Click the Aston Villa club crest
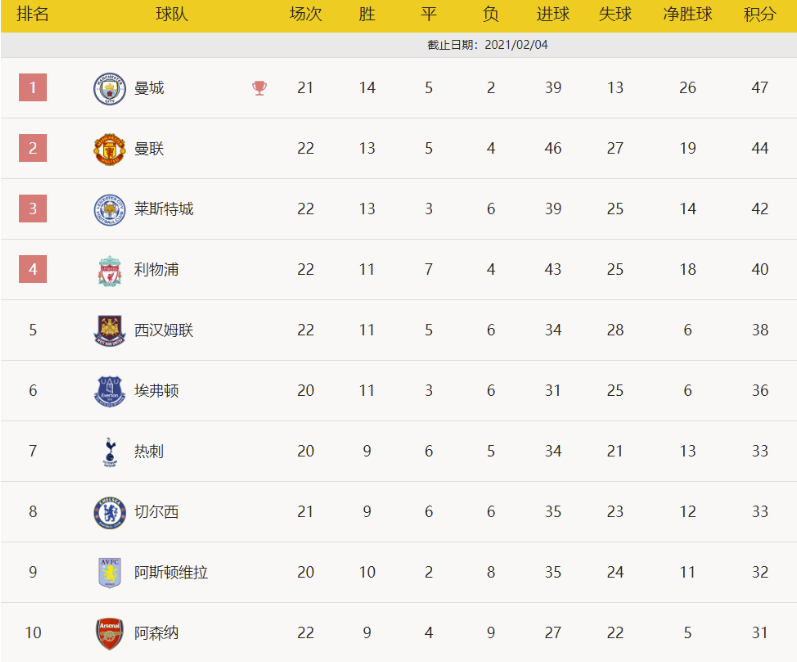 point(108,573)
